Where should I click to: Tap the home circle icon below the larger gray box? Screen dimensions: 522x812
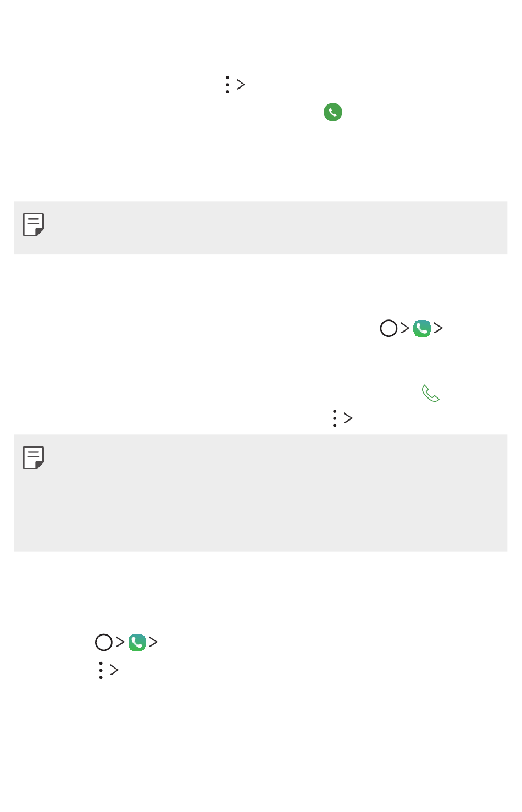pyautogui.click(x=104, y=642)
